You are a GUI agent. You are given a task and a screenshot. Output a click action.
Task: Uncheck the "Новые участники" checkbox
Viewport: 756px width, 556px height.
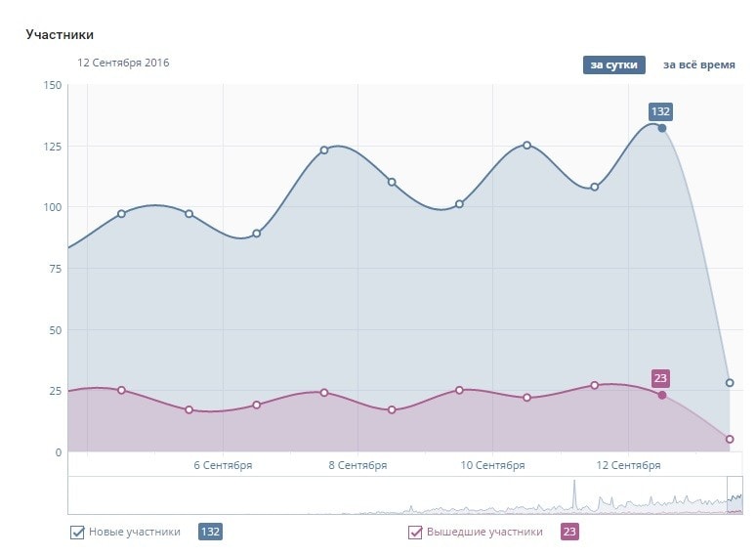pyautogui.click(x=77, y=533)
